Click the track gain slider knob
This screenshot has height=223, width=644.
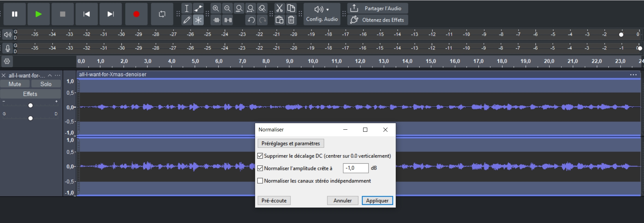pyautogui.click(x=31, y=105)
